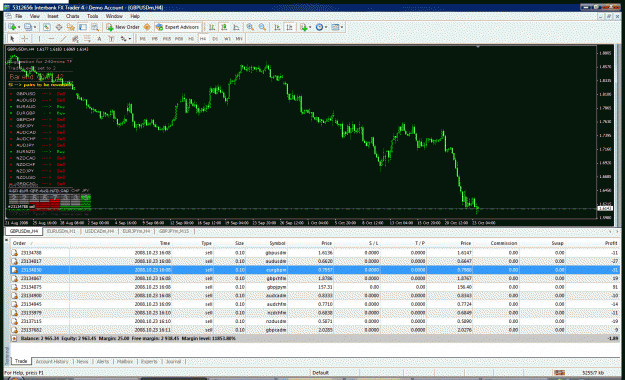The height and width of the screenshot is (380, 625).
Task: Select order 23137652 gbpcadm row
Action: coord(315,330)
